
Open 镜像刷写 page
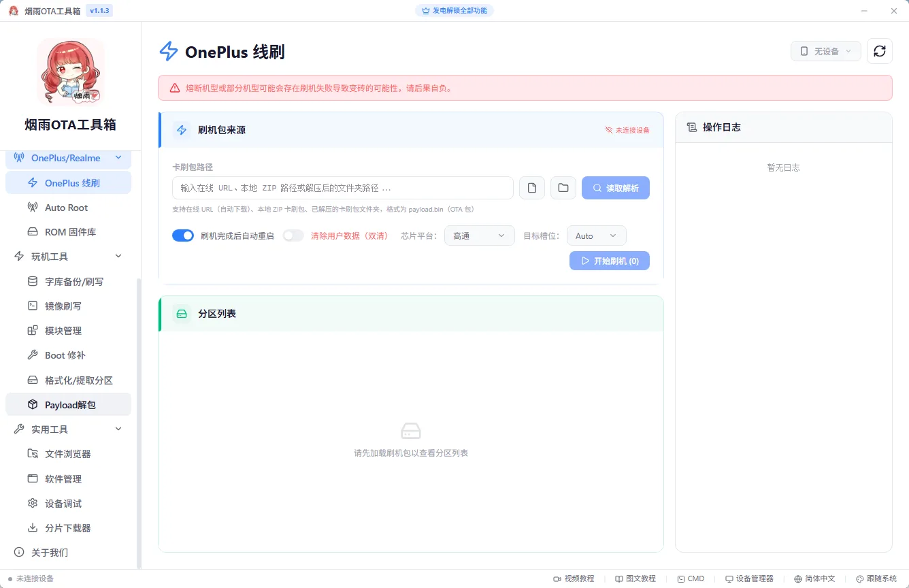68,306
